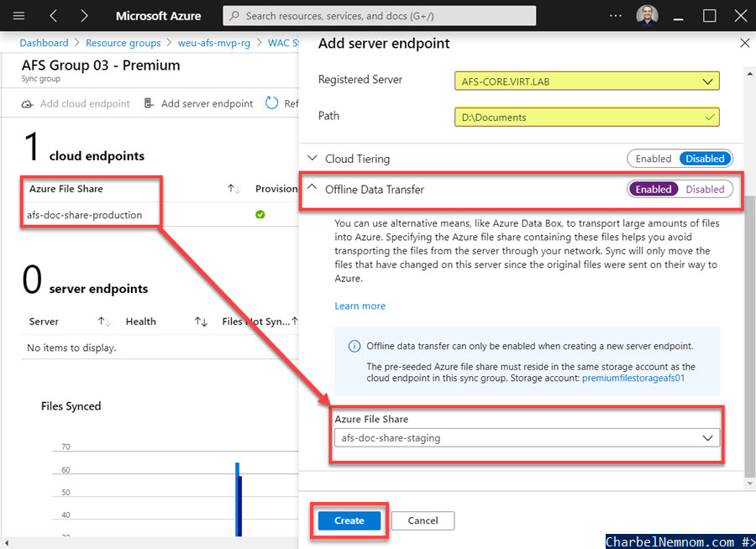756x549 pixels.
Task: Click the green provisioning status checkmark
Action: 260,215
